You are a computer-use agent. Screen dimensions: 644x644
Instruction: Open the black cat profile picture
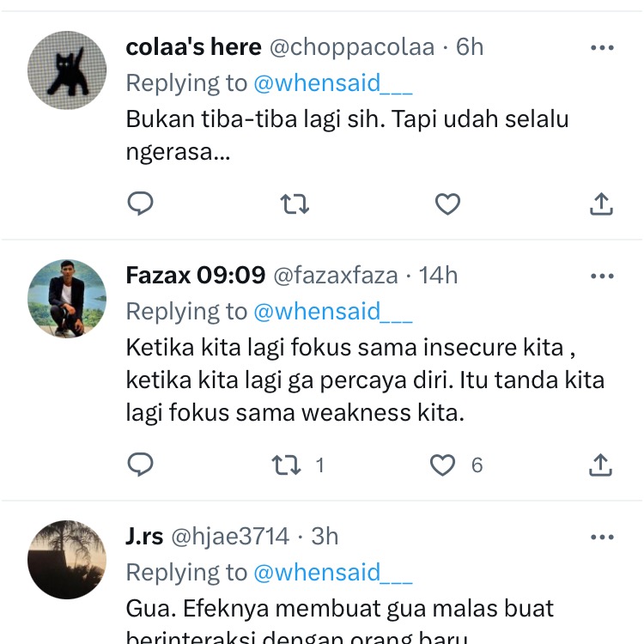67,70
